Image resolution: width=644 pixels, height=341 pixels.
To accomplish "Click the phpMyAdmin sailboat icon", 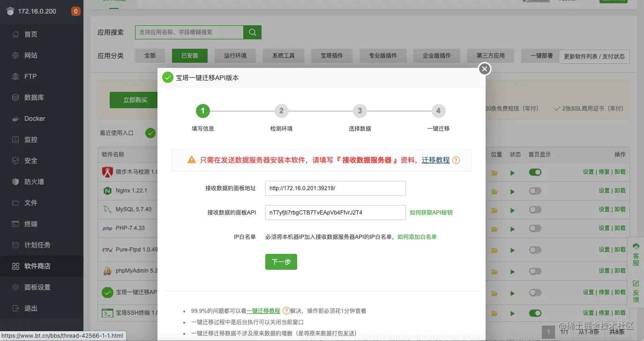I will point(107,271).
